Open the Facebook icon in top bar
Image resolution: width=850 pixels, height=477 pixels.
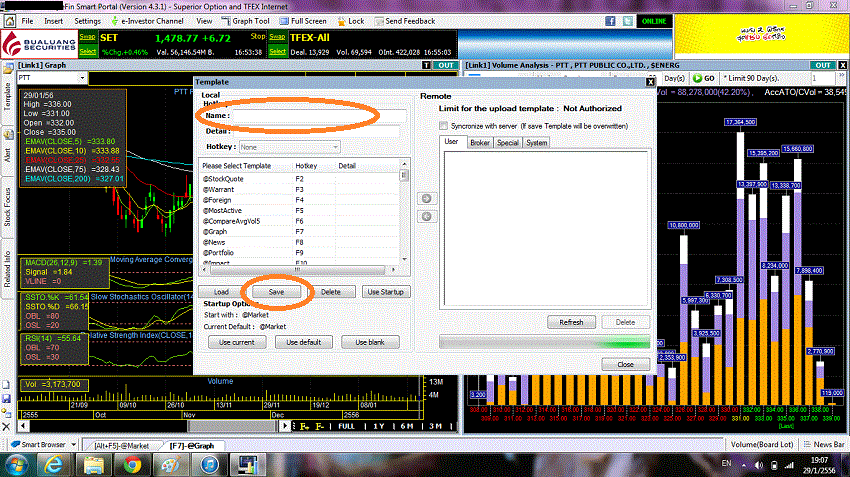click(610, 21)
